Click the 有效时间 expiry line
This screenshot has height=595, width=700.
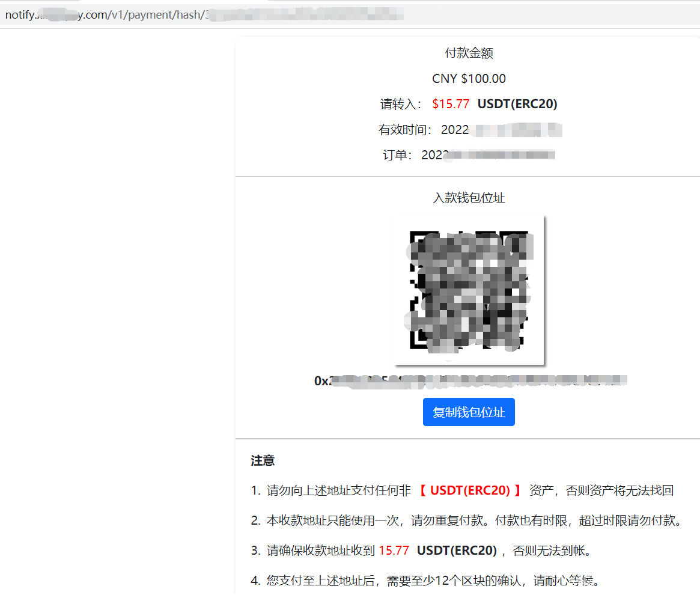click(x=470, y=130)
